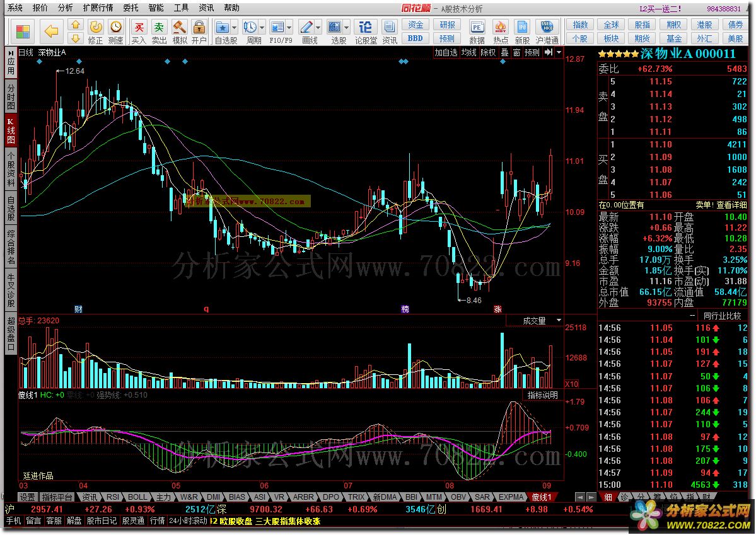
Task: Click the BBD button
Action: pos(415,38)
